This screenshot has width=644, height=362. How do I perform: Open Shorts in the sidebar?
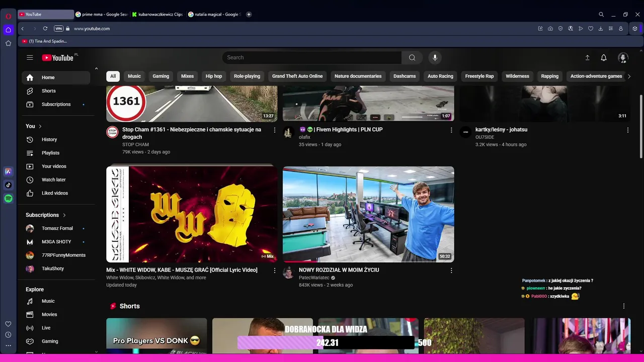click(56, 91)
